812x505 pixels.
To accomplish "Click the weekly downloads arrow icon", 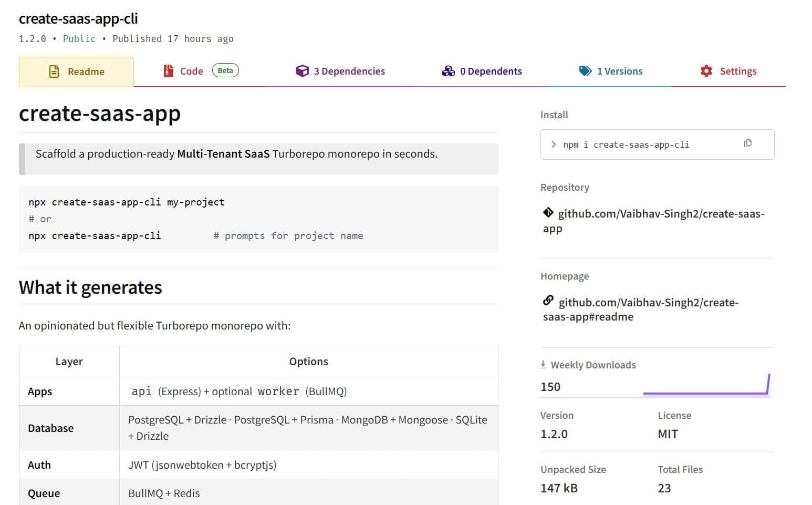I will (543, 364).
